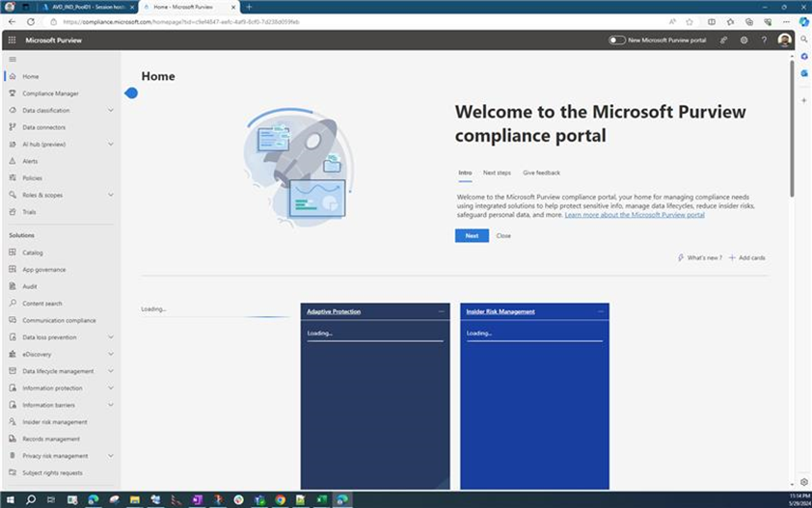
Task: Expand the Data classification chevron
Action: pos(110,110)
